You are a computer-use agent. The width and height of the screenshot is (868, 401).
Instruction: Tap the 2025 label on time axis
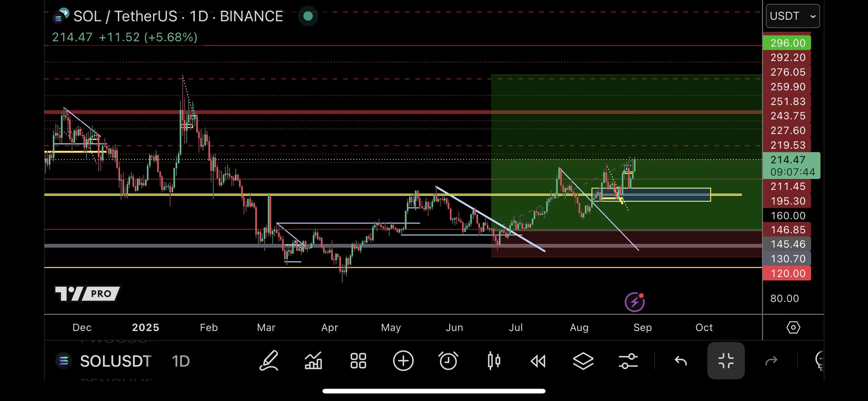point(145,327)
